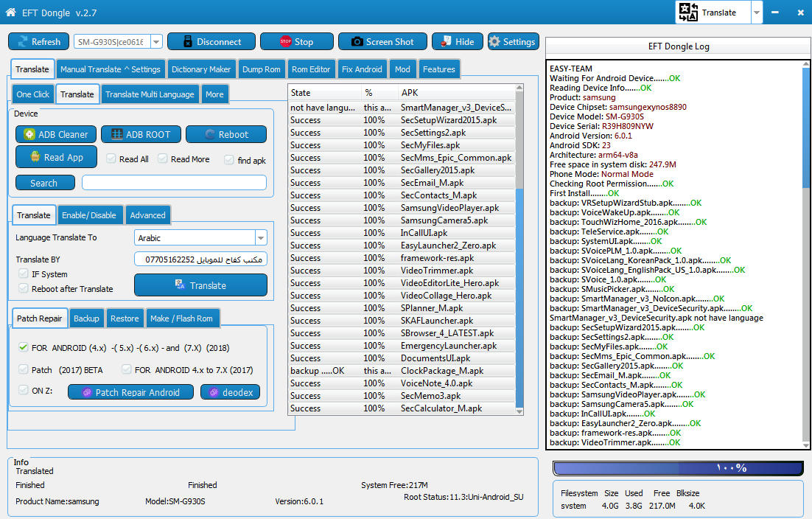This screenshot has height=519, width=812.
Task: Click the Translate language icon in title bar
Action: pyautogui.click(x=688, y=12)
